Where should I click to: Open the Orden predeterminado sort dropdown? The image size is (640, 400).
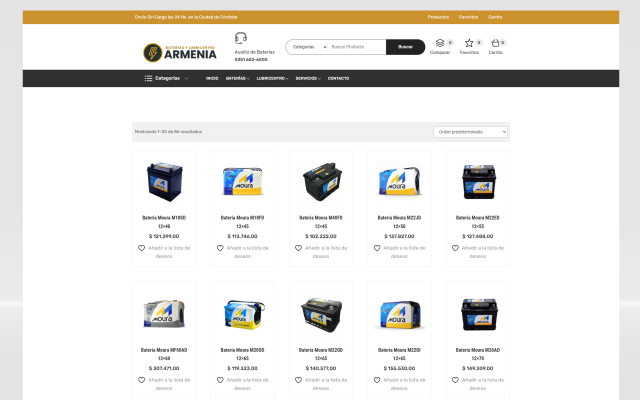[x=470, y=132]
